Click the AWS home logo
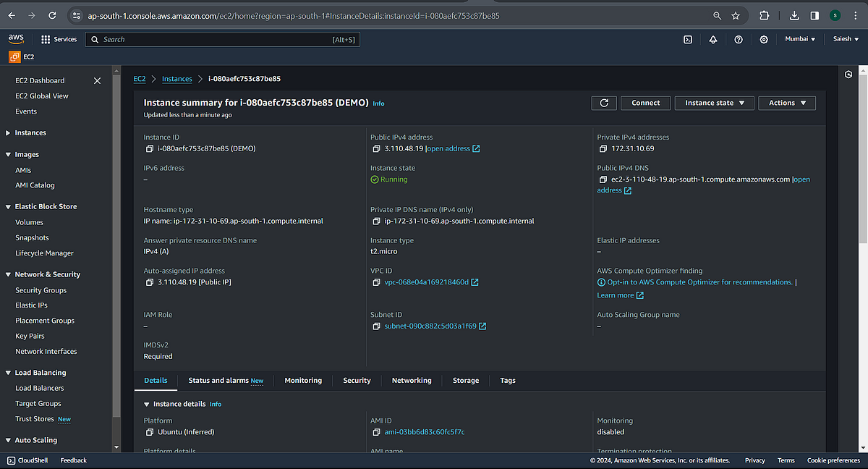The height and width of the screenshot is (469, 868). coord(15,38)
